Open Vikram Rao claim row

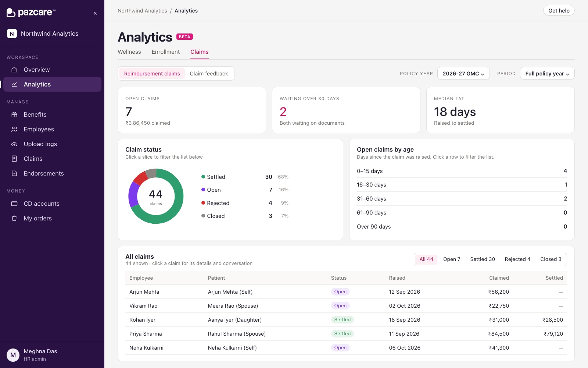click(346, 306)
